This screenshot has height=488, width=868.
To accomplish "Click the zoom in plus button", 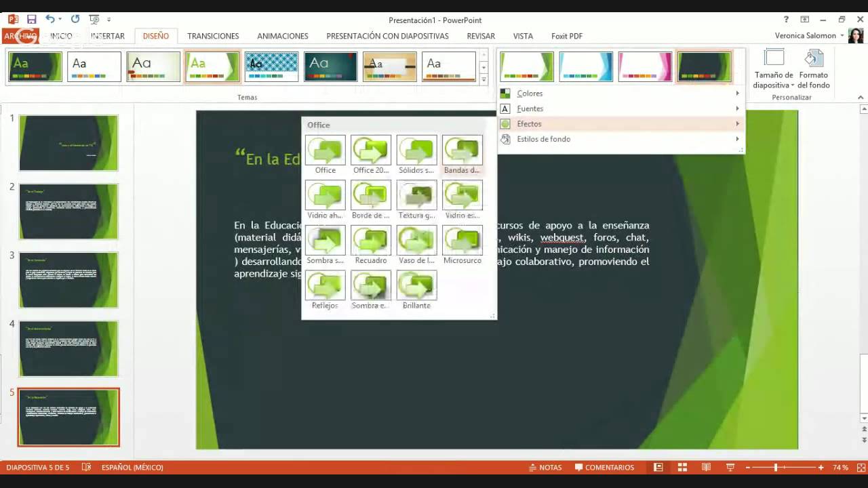I will click(821, 467).
